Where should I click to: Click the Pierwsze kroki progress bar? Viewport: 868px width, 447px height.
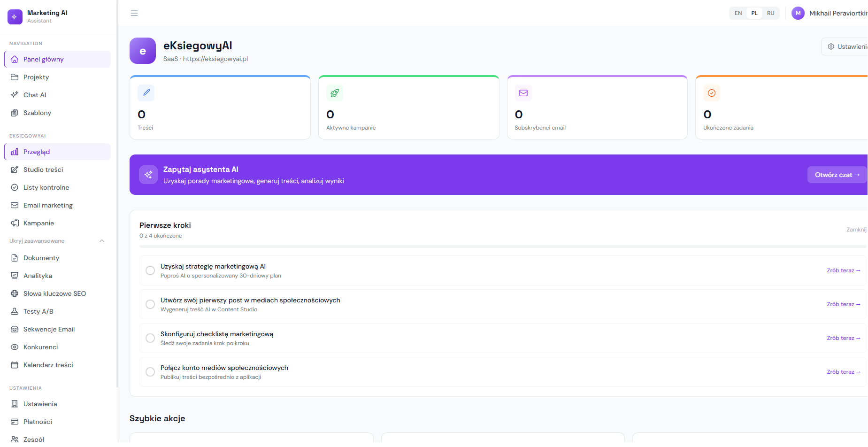pos(503,246)
